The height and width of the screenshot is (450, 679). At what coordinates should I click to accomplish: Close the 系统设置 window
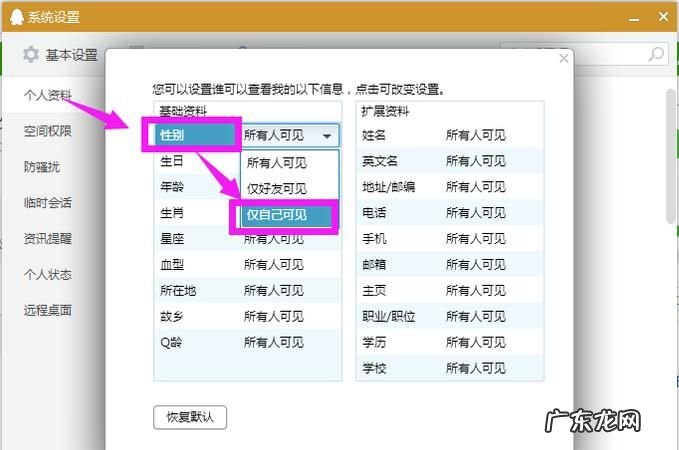[663, 16]
